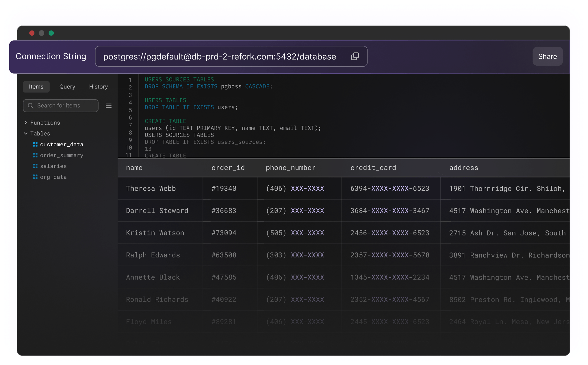Expand the Functions tree node
Image resolution: width=588 pixels, height=365 pixels.
click(26, 123)
